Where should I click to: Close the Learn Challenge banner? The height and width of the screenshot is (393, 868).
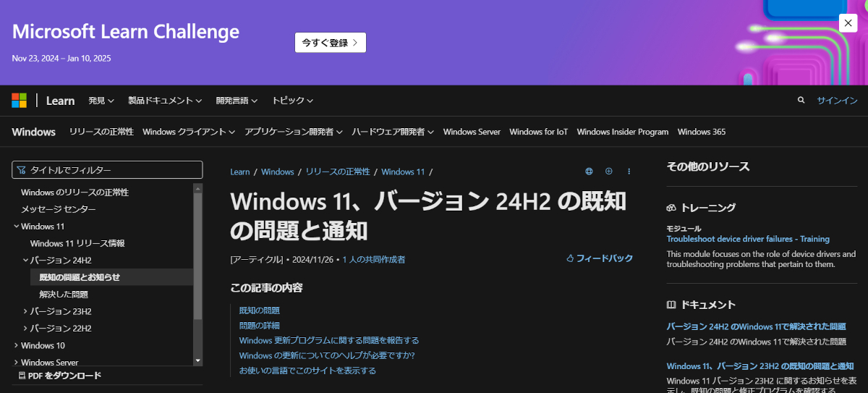tap(848, 22)
